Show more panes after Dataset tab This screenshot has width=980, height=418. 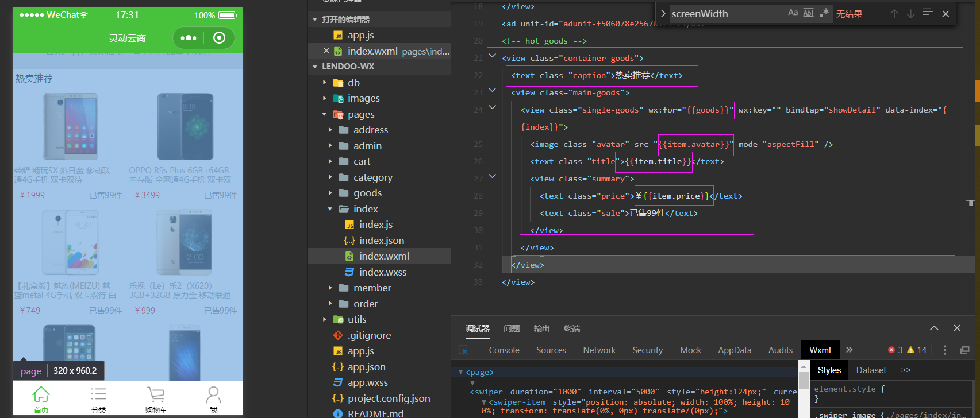[906, 370]
